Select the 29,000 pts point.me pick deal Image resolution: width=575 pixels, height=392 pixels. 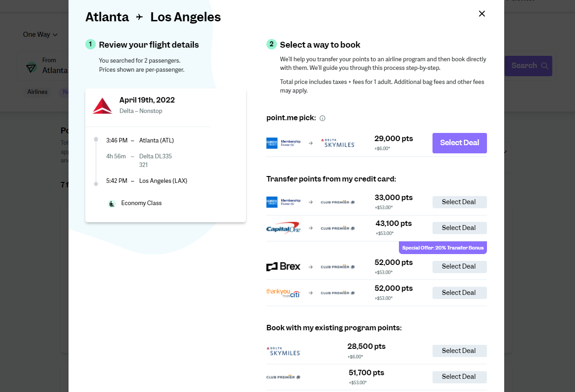459,143
